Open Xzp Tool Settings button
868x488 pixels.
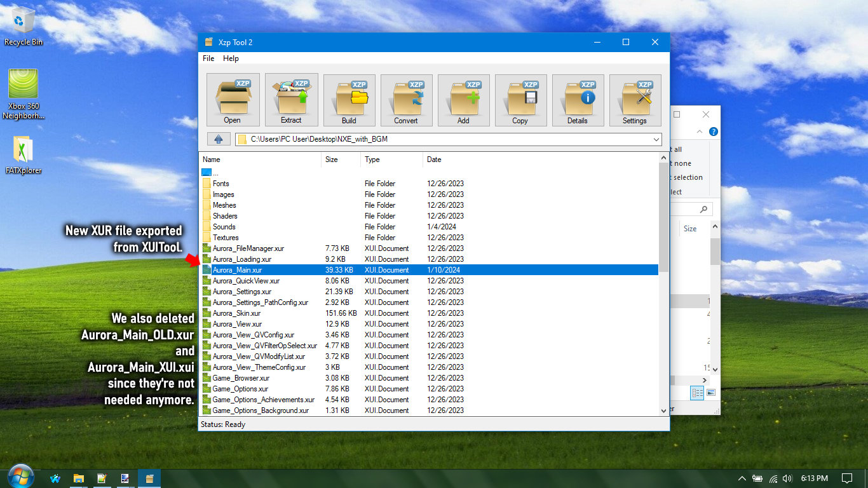pos(635,100)
